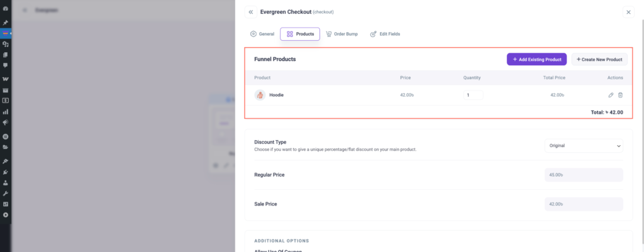Viewport: 644px width, 252px height.
Task: Open the Templates folder icon in sidebar
Action: pyautogui.click(x=5, y=147)
